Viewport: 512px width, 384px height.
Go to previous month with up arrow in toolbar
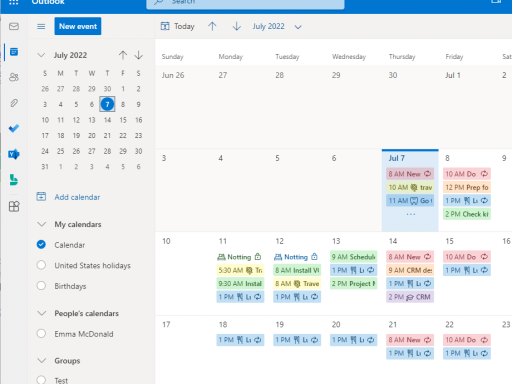pyautogui.click(x=212, y=26)
